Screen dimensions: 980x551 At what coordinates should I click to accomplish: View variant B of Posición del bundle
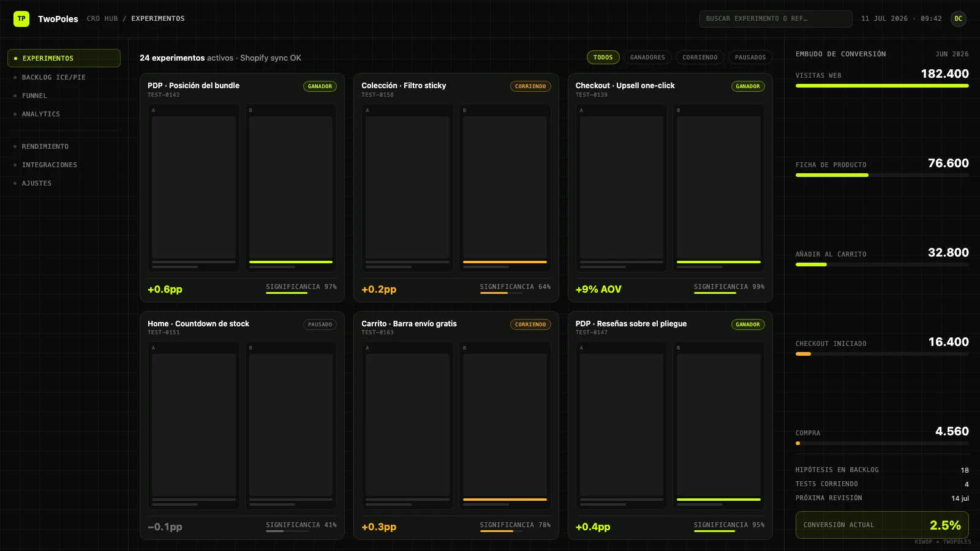coord(291,188)
